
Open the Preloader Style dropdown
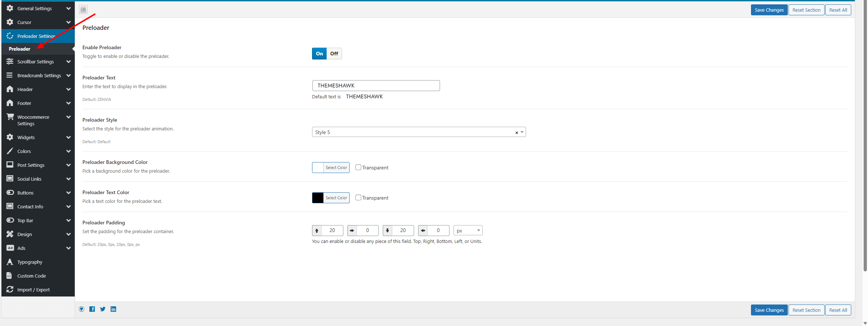416,132
